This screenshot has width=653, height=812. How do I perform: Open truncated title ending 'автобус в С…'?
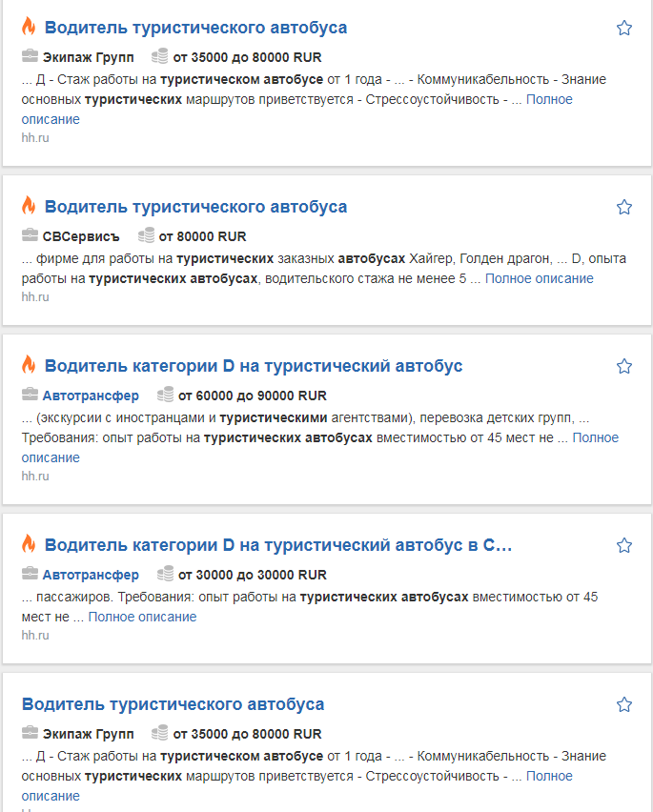click(x=278, y=545)
